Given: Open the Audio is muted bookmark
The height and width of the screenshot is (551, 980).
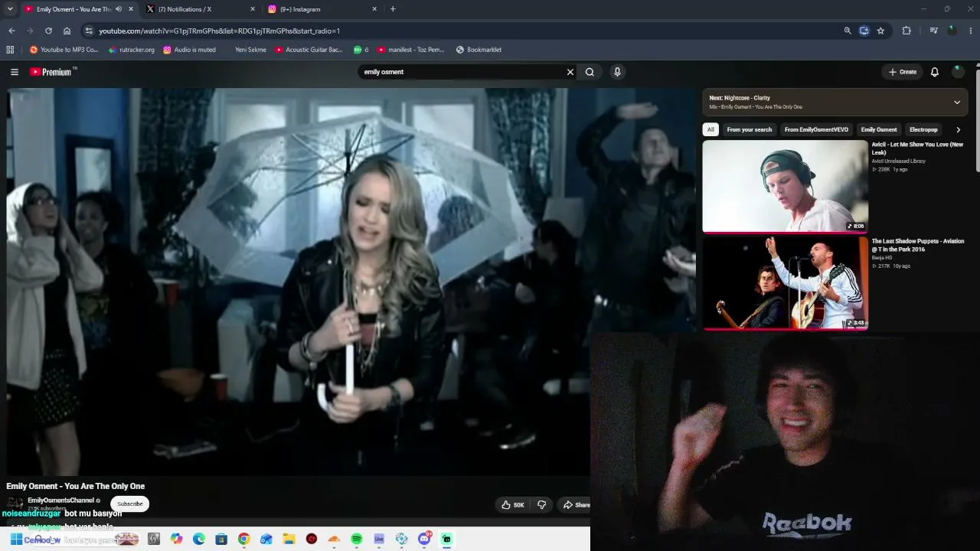Looking at the screenshot, I should [x=189, y=50].
